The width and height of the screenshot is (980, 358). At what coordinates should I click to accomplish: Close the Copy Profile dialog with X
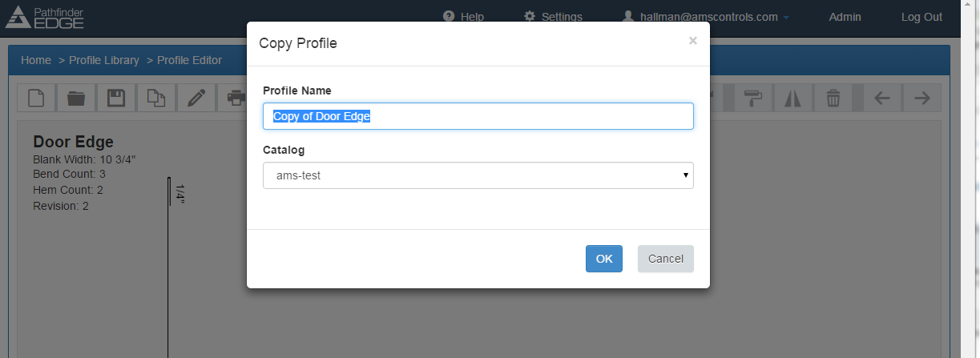tap(693, 41)
